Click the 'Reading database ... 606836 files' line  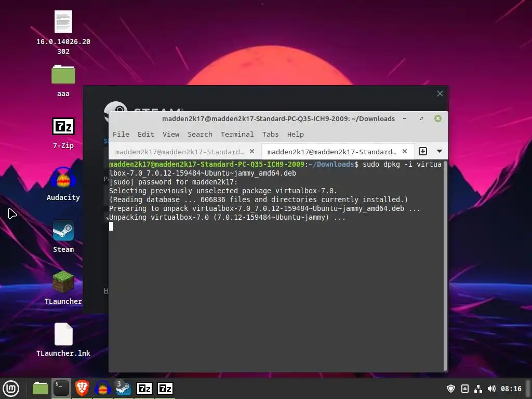(x=258, y=200)
